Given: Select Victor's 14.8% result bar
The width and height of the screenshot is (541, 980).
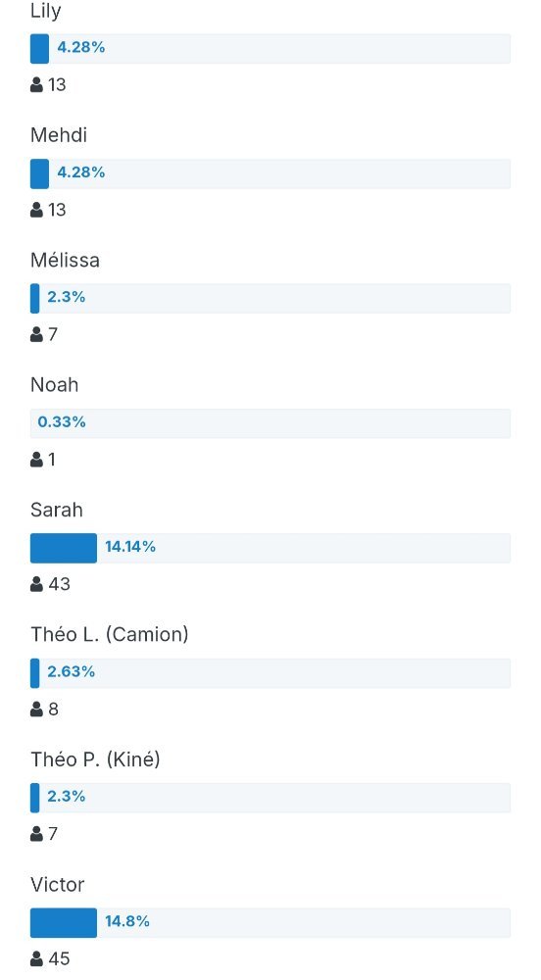Looking at the screenshot, I should pyautogui.click(x=270, y=922).
